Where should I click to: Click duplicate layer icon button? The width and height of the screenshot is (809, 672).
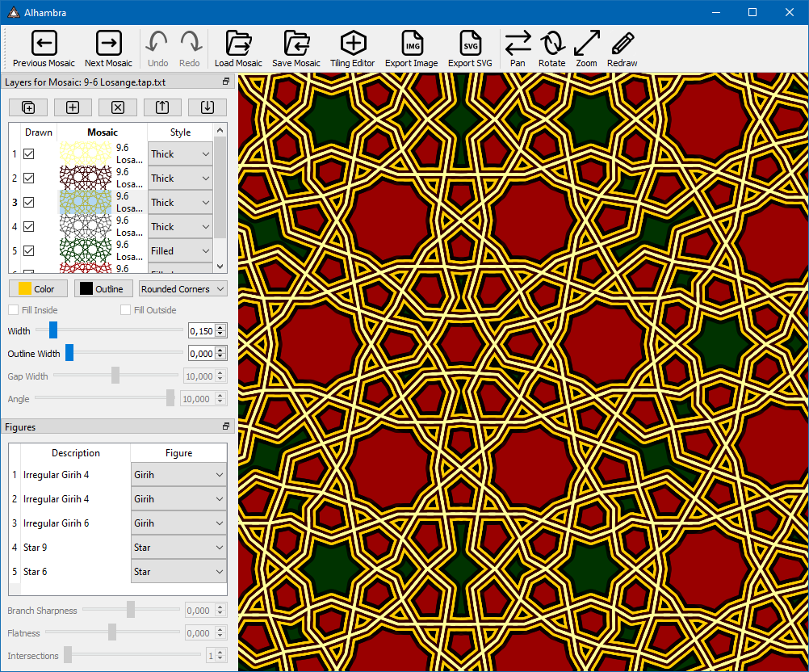[28, 107]
